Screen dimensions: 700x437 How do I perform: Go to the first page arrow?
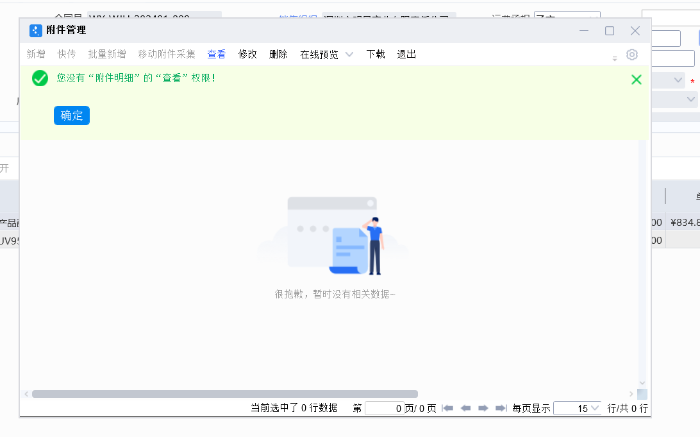448,408
